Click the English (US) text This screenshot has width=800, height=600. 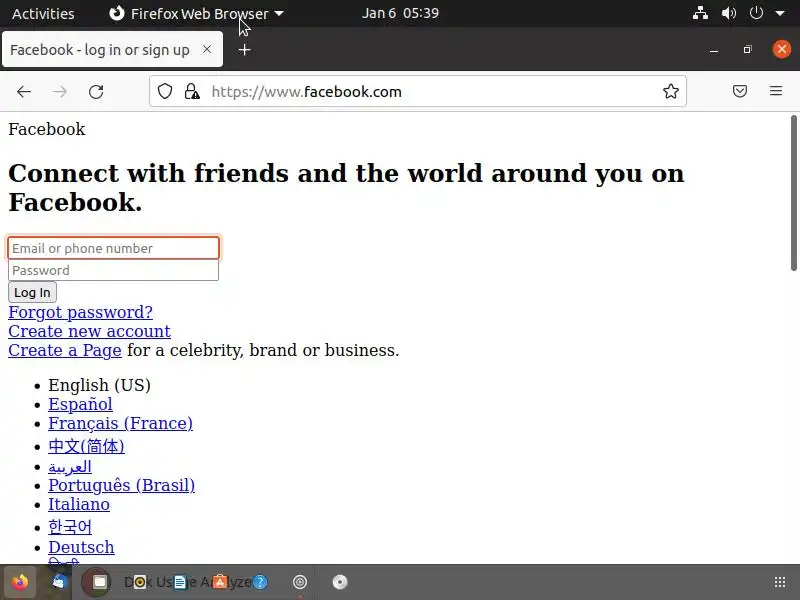click(99, 385)
